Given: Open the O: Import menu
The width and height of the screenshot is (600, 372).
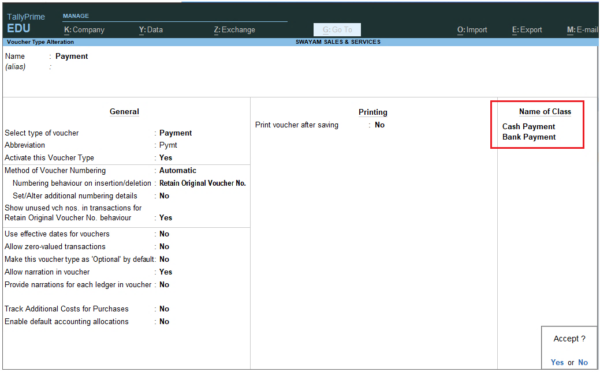Looking at the screenshot, I should tap(472, 29).
